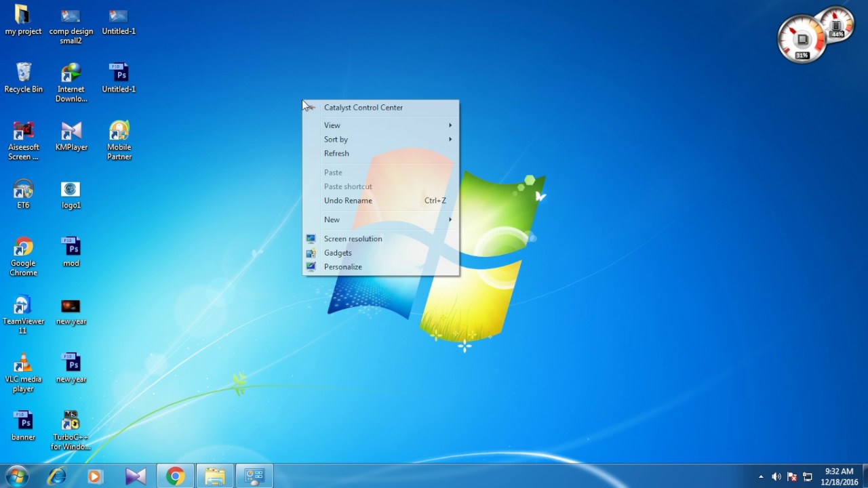868x488 pixels.
Task: Open Windows Explorer from the taskbar
Action: pos(214,476)
